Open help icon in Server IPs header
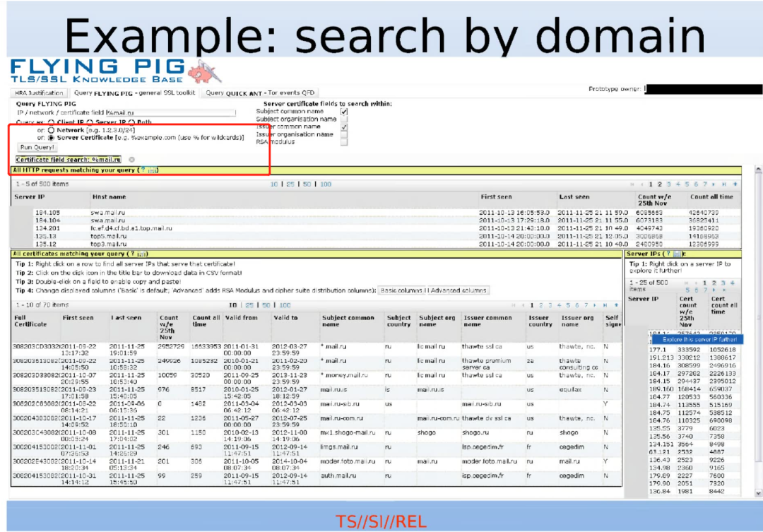Screen dimensions: 763x532 click(668, 254)
